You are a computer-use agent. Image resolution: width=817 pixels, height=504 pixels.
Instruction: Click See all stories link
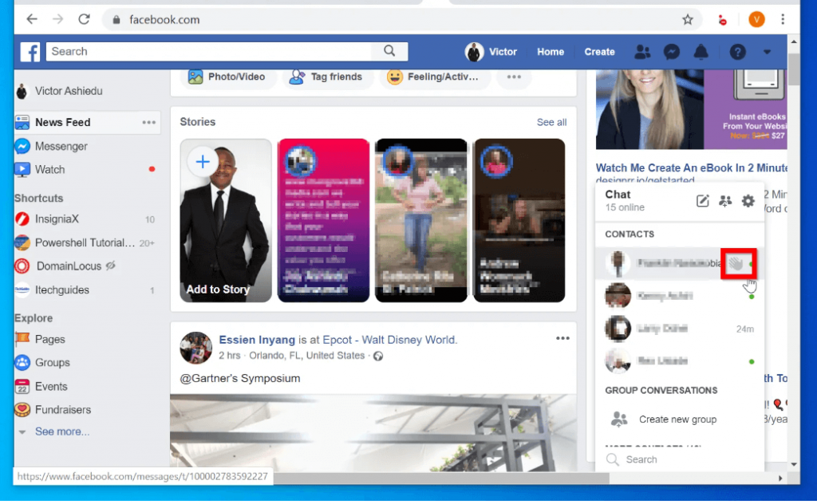click(x=551, y=122)
